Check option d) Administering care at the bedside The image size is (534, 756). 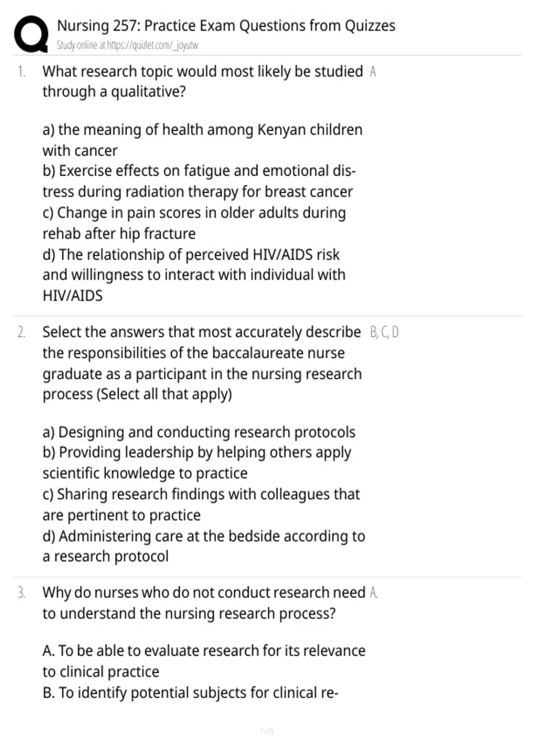click(204, 546)
